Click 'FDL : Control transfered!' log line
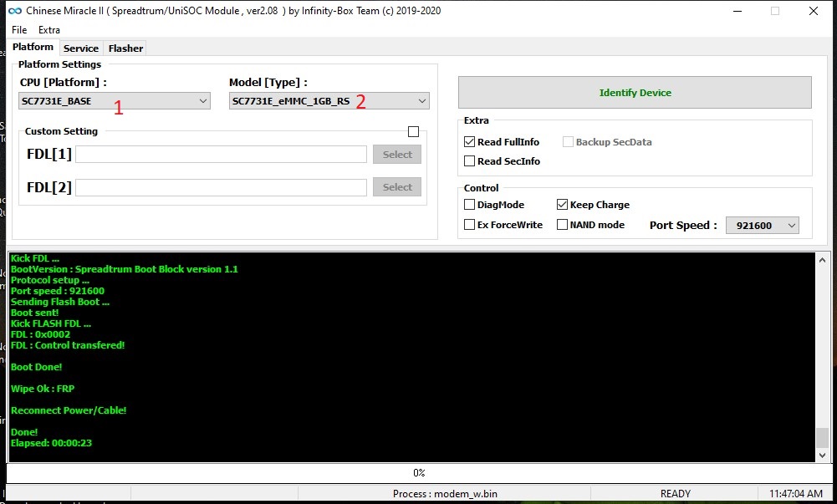 [x=68, y=345]
